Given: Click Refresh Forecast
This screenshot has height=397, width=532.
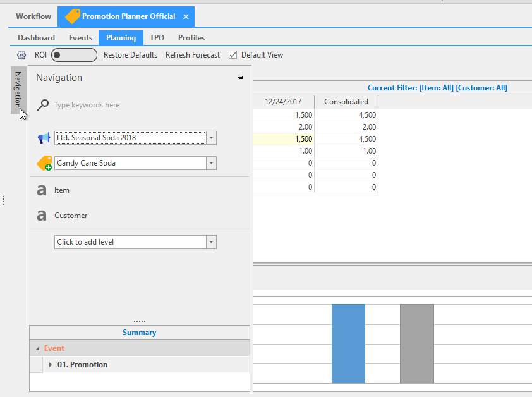Looking at the screenshot, I should [x=193, y=55].
